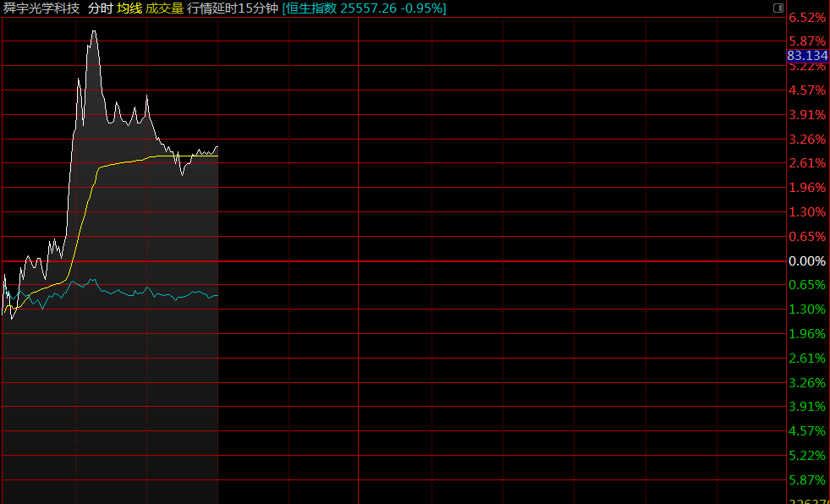The image size is (830, 504).
Task: Click the 行情延时15分钟 delay notice
Action: pyautogui.click(x=233, y=8)
